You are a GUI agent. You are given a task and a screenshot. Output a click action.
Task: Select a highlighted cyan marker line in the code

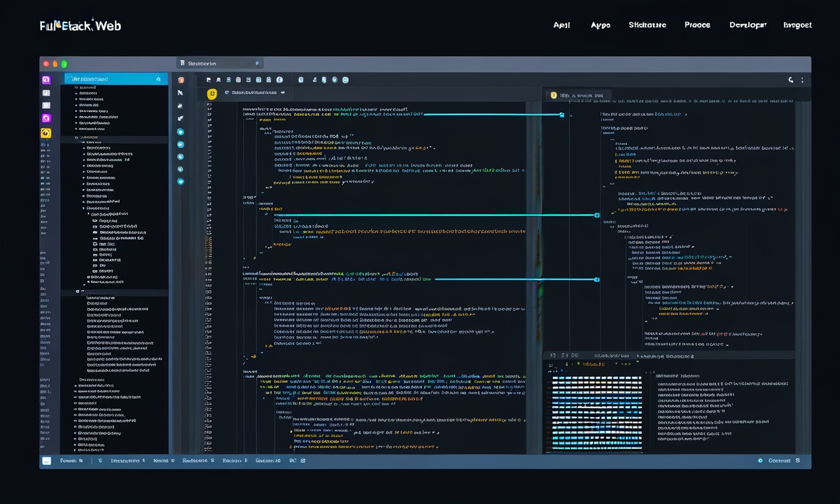[490, 115]
